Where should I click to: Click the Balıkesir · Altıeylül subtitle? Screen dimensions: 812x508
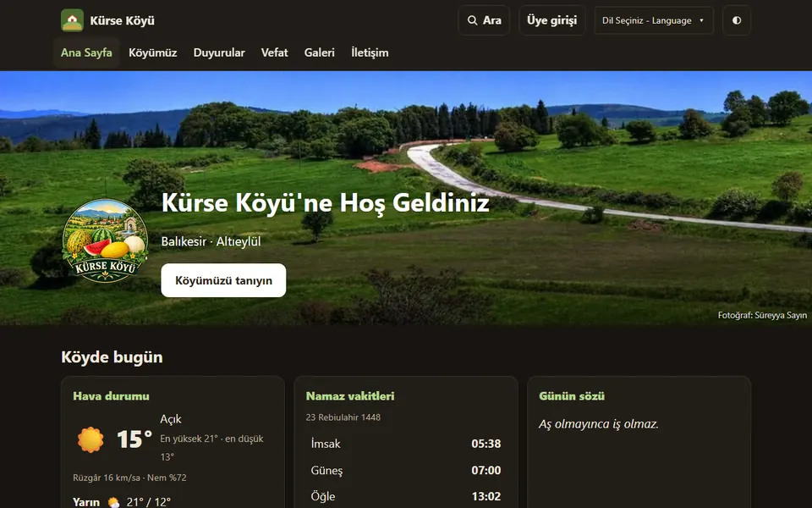tap(211, 241)
